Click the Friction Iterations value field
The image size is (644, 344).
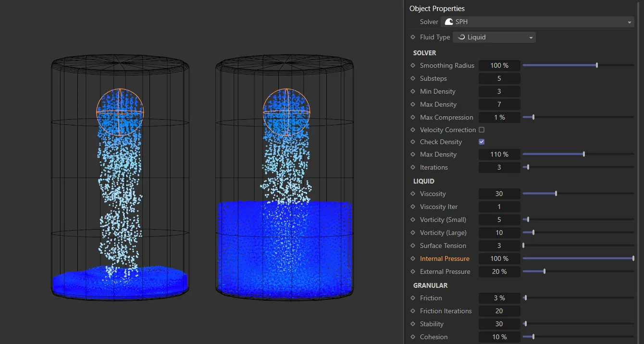click(x=499, y=311)
